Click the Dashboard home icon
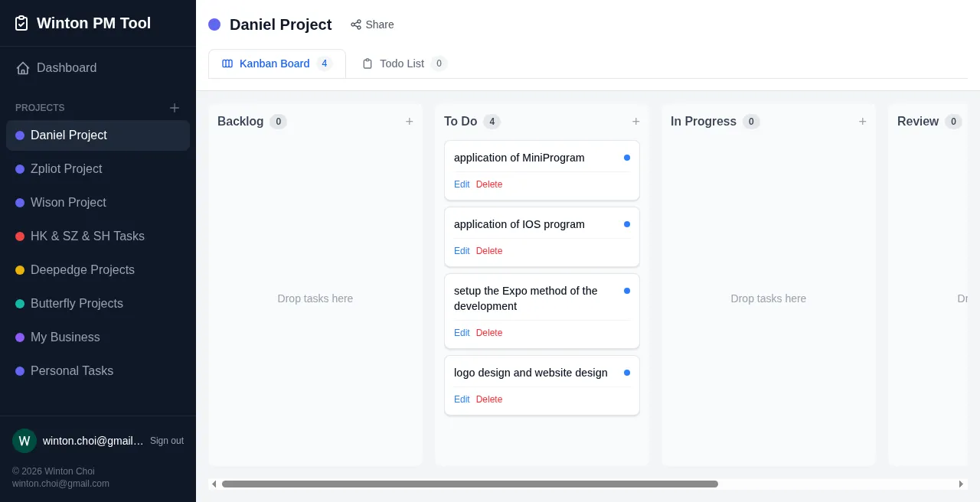Image resolution: width=980 pixels, height=502 pixels. [23, 68]
